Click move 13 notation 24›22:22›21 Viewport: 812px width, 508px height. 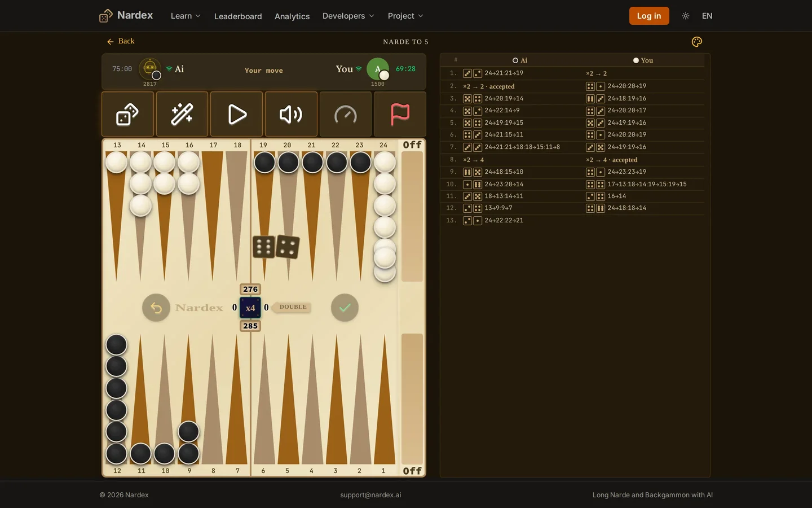point(504,221)
